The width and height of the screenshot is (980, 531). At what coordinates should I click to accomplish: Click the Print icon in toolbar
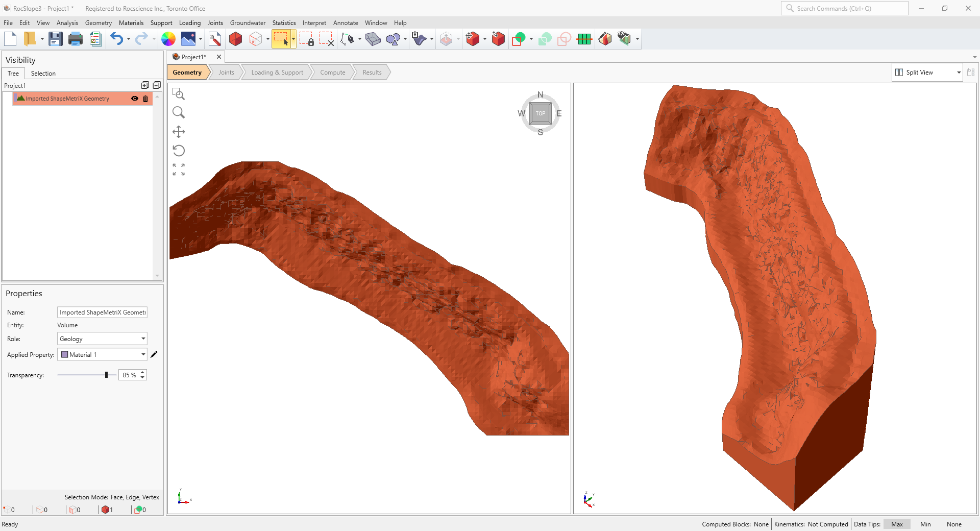tap(76, 39)
